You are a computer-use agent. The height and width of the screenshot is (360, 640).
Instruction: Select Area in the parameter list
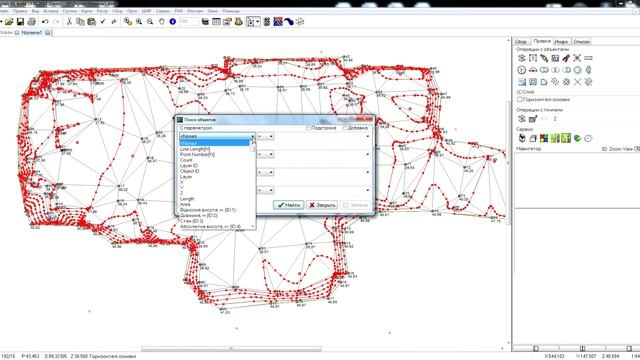click(185, 204)
